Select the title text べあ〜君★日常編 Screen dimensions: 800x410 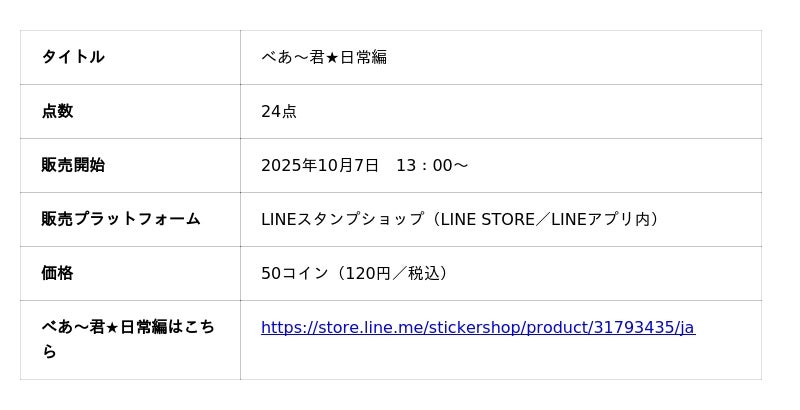pos(324,57)
